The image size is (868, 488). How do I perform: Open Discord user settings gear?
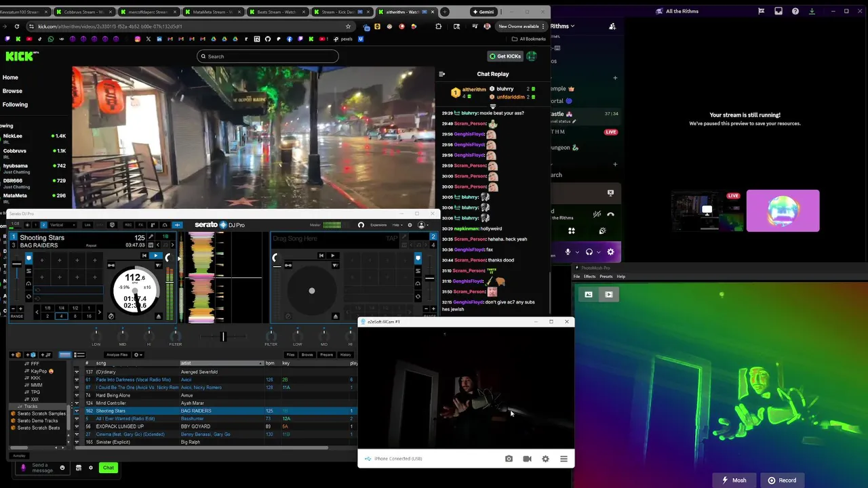610,252
